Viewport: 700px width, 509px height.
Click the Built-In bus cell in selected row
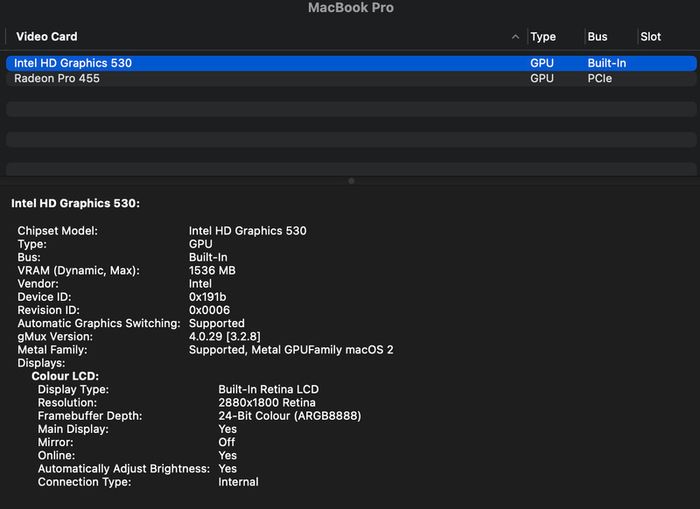click(x=607, y=63)
